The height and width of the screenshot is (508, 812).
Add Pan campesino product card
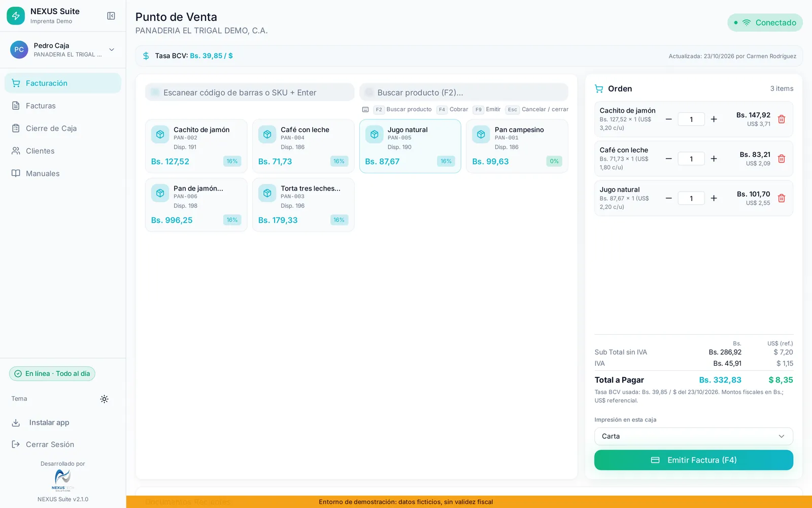tap(517, 146)
